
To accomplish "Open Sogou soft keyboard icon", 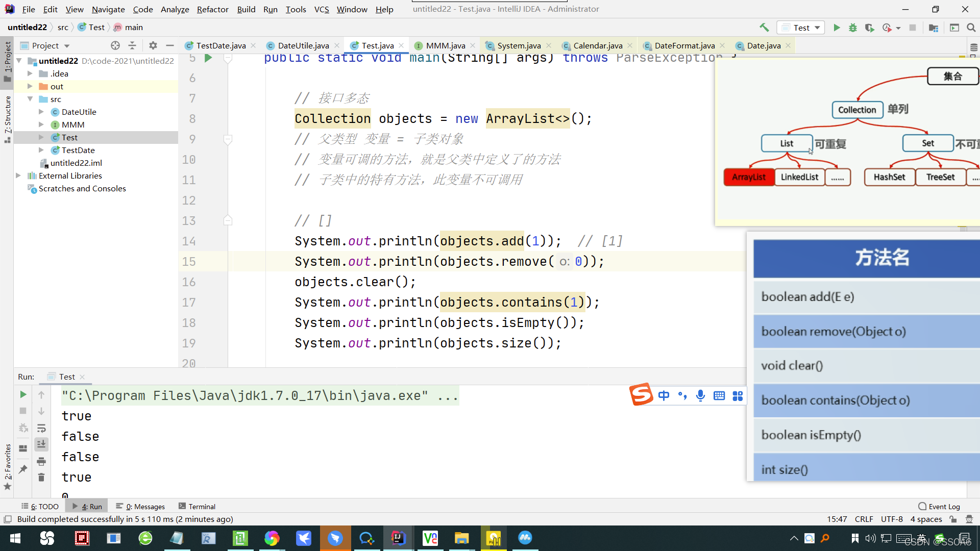I will click(x=719, y=395).
